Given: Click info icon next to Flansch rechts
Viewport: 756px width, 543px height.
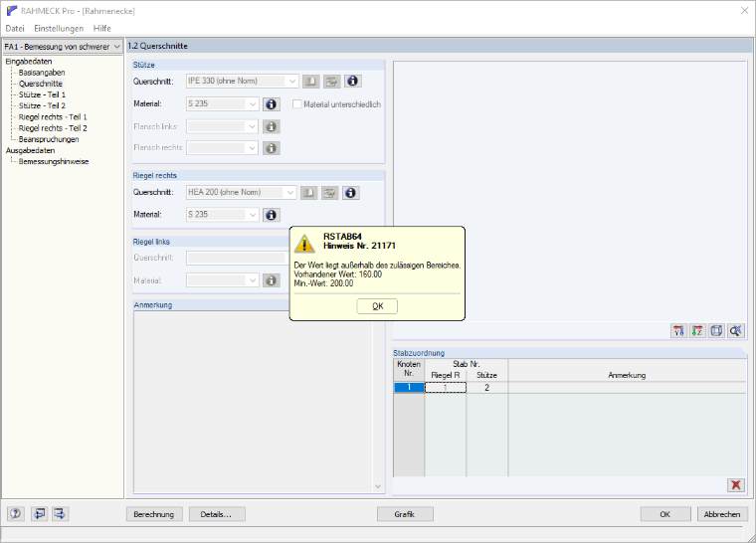Looking at the screenshot, I should point(272,148).
